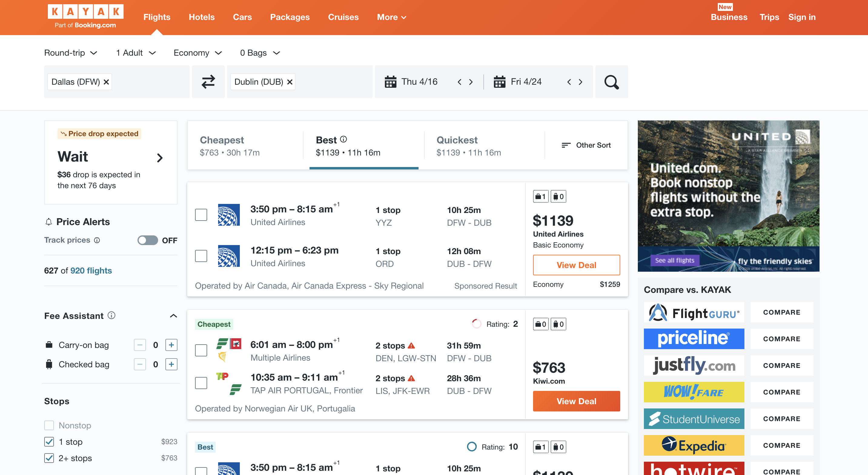This screenshot has width=868, height=475.
Task: Open the Wait price forecast chevron
Action: pos(160,158)
